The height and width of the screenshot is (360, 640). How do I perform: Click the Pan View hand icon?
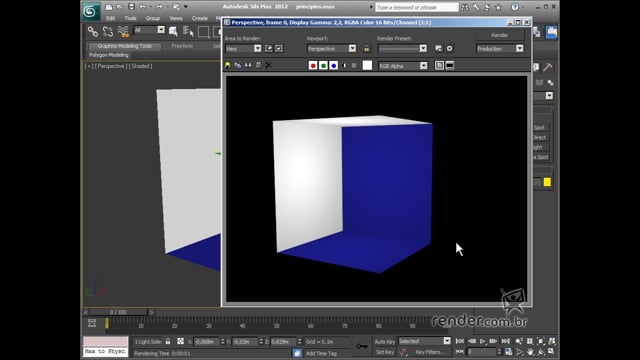coord(530,351)
